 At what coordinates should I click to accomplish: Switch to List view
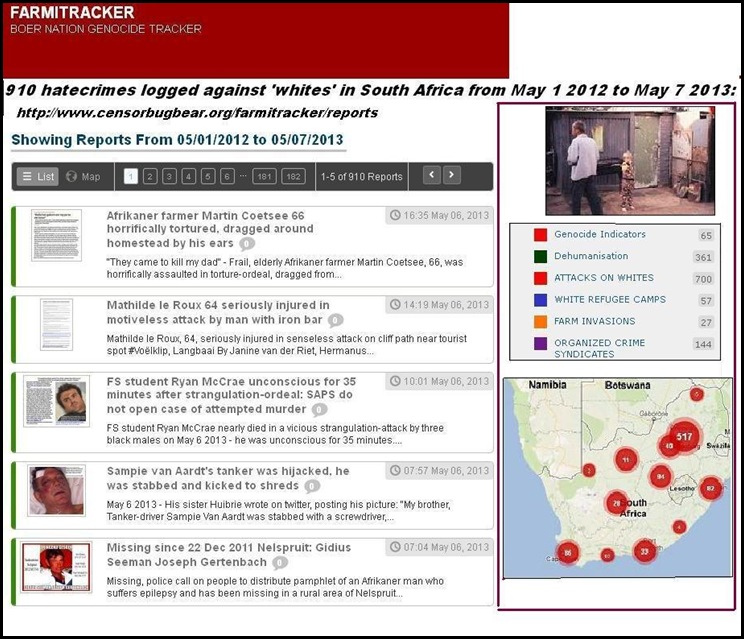(x=37, y=177)
